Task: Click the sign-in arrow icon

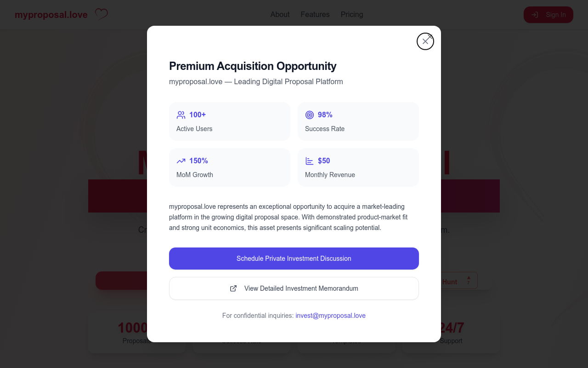Action: [535, 15]
